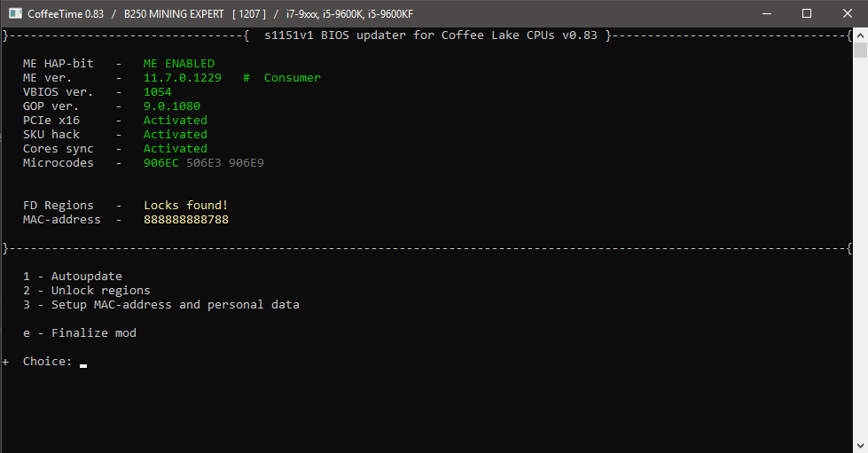The image size is (868, 453).
Task: Click the 'Locks found!' status
Action: coord(186,206)
